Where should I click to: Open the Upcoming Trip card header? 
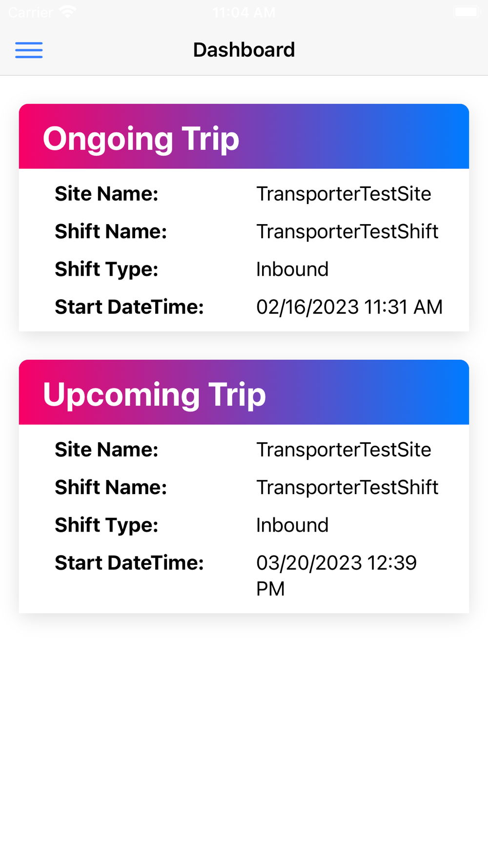point(244,392)
